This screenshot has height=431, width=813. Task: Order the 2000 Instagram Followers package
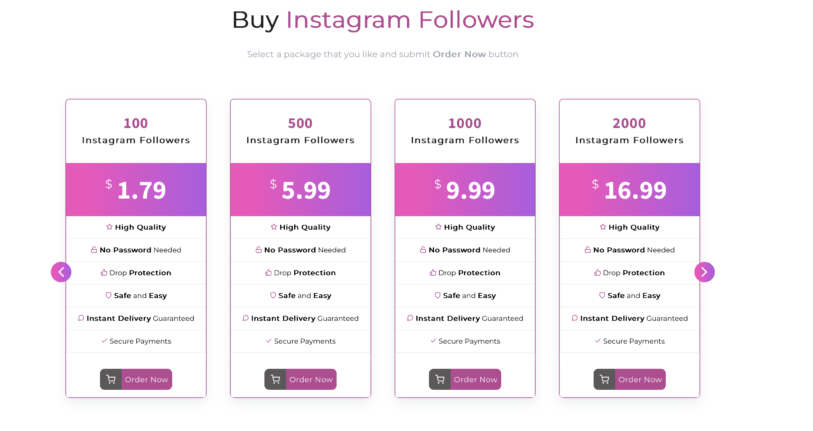click(x=629, y=379)
